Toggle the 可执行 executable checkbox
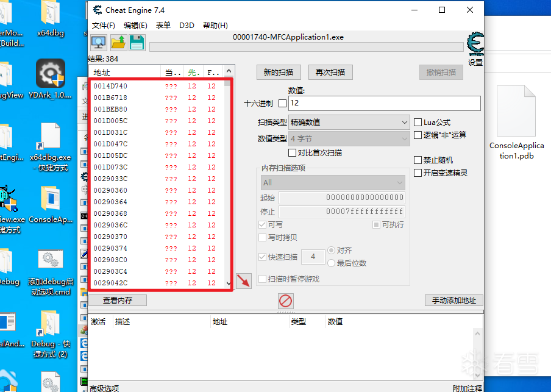The width and height of the screenshot is (551, 392). [x=376, y=224]
